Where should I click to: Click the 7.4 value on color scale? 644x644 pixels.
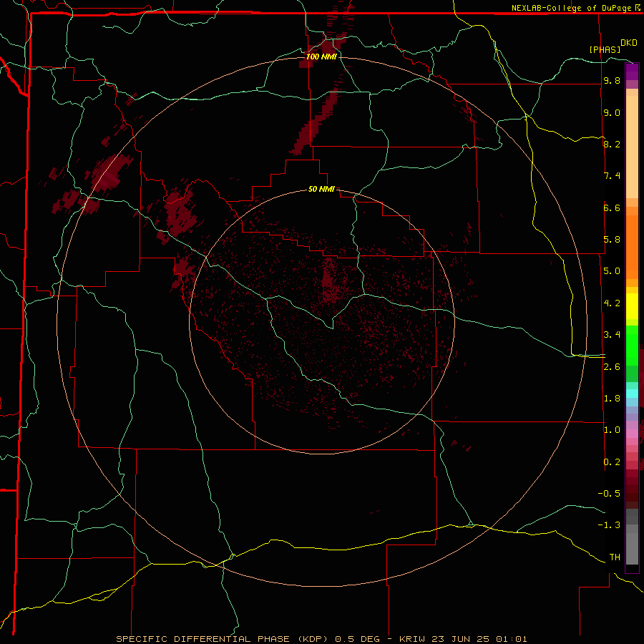(612, 176)
